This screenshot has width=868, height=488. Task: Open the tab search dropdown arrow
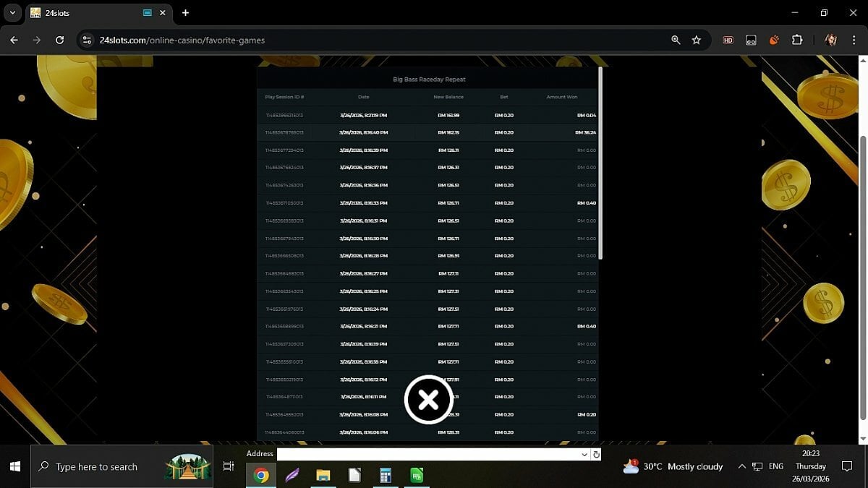12,13
